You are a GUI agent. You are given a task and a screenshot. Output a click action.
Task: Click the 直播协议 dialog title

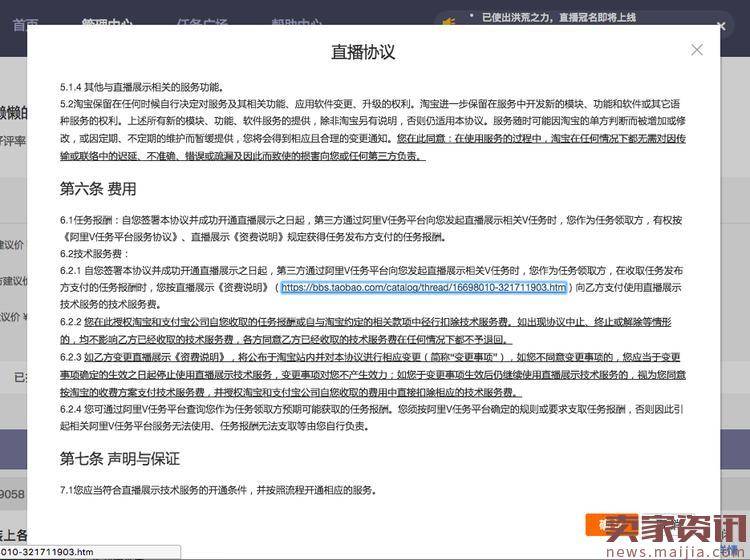pos(364,52)
